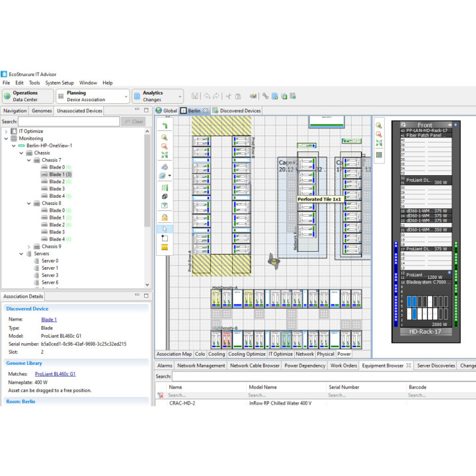Open the System Setup menu
This screenshot has width=476, height=476.
59,83
